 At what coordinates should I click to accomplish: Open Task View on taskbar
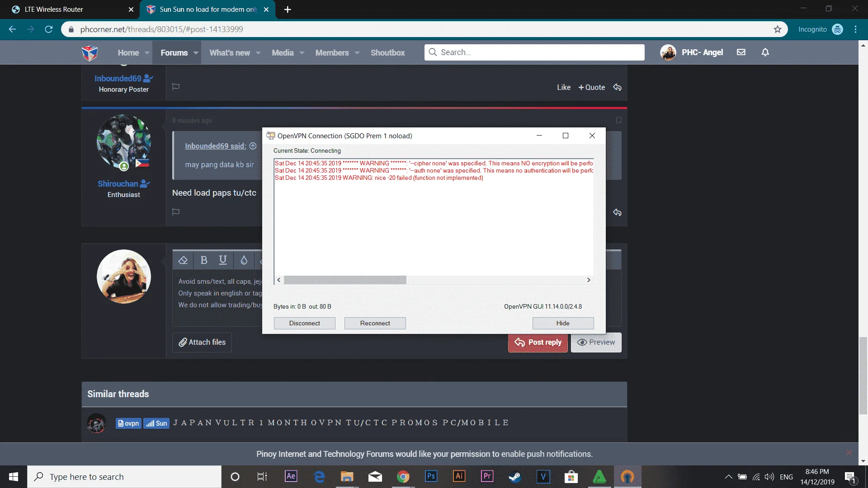[262, 477]
